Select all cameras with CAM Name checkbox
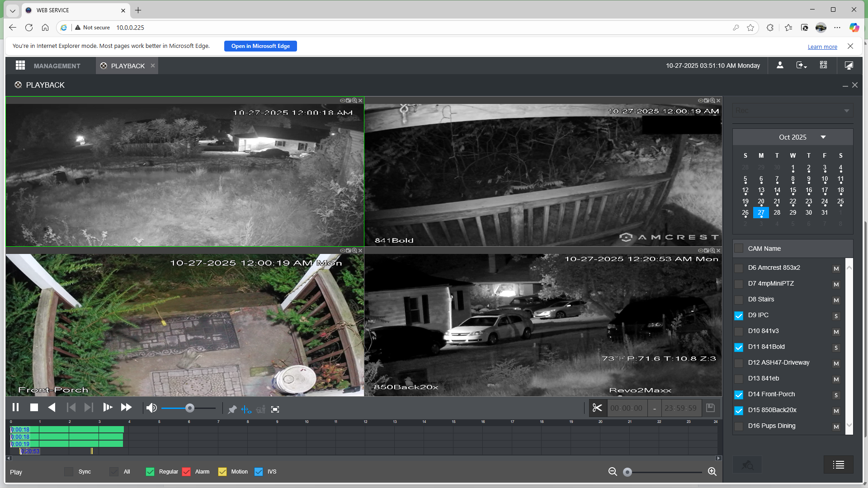This screenshot has height=488, width=868. (x=739, y=249)
